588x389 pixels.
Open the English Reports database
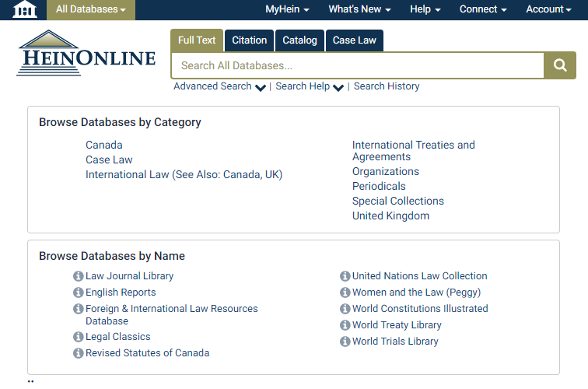[121, 293]
